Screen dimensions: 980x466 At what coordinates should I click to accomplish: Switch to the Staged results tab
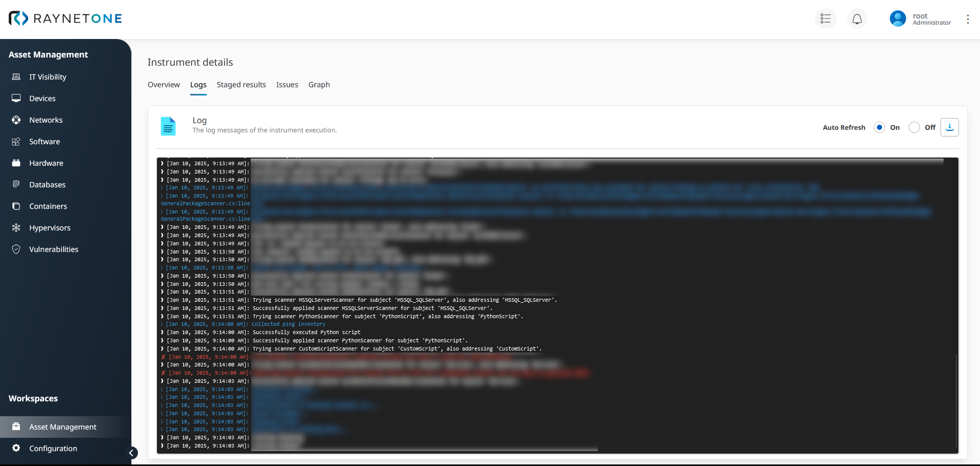[241, 85]
